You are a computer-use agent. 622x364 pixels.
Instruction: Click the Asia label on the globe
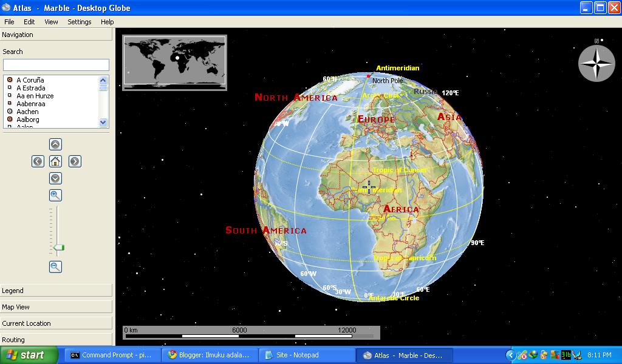pyautogui.click(x=449, y=117)
